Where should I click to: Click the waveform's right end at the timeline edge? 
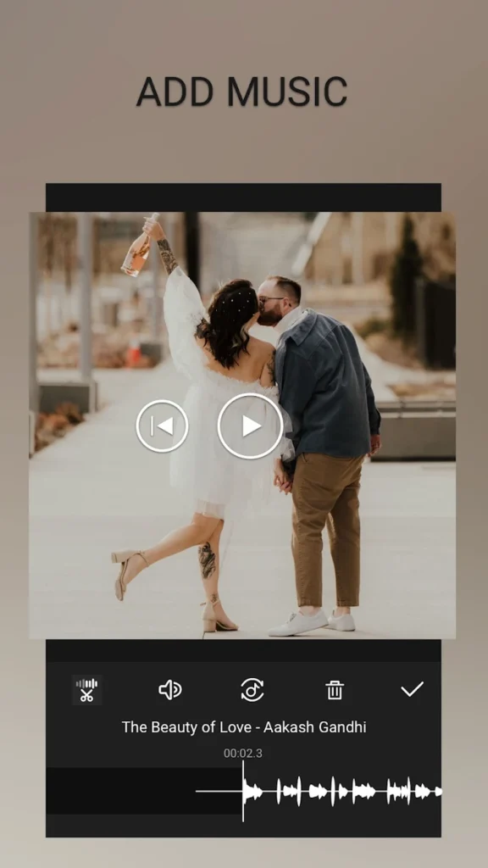(x=438, y=792)
